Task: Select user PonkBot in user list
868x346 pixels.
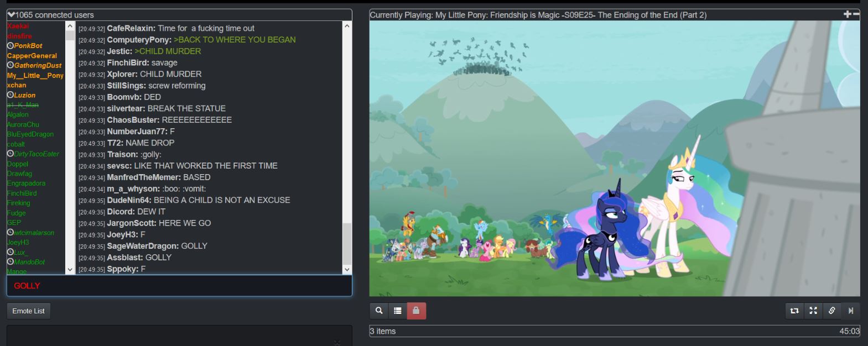Action: click(x=28, y=46)
